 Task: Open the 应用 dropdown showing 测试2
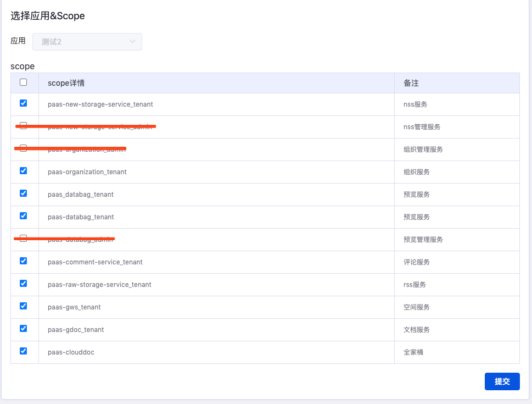click(x=87, y=42)
